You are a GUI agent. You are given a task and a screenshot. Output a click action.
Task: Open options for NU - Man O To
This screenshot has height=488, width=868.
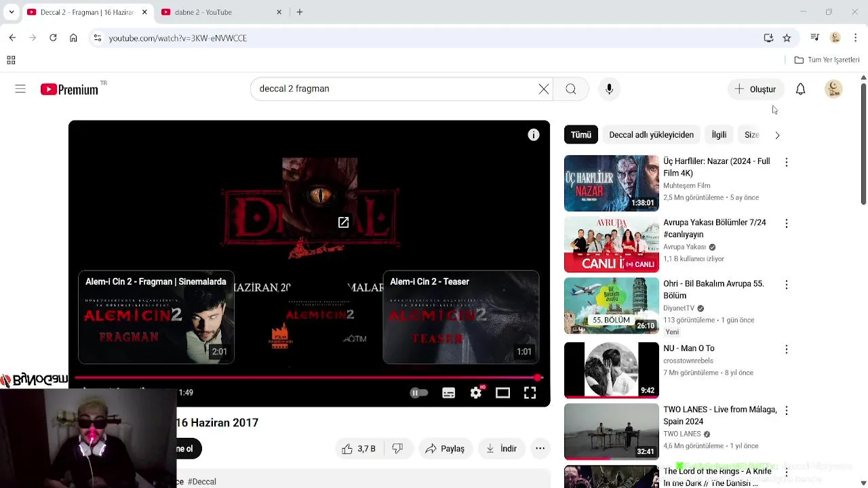click(786, 349)
